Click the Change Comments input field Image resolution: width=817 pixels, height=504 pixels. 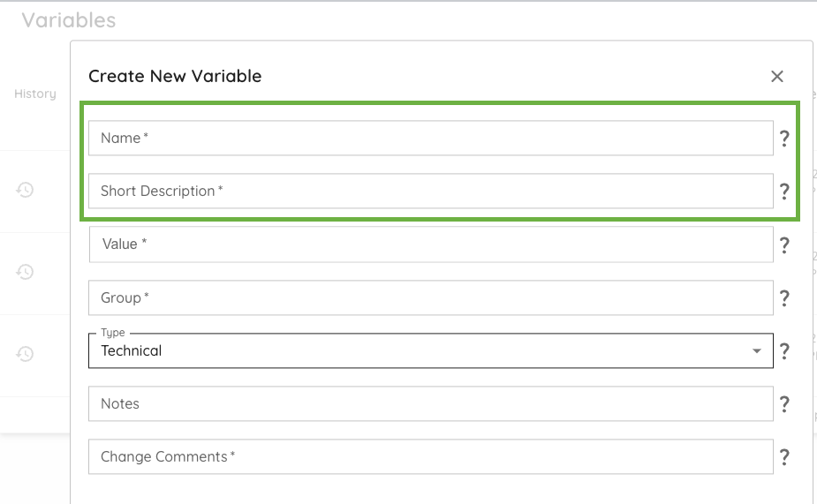(431, 457)
